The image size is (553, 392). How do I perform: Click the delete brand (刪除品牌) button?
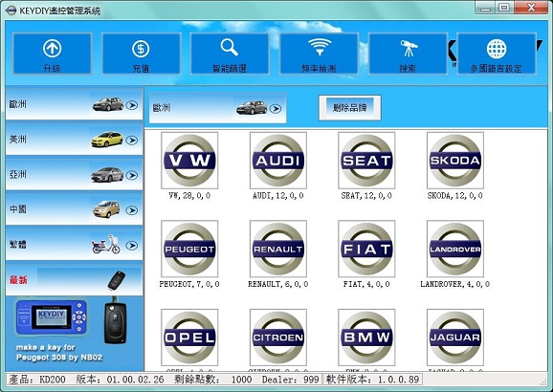click(x=350, y=108)
